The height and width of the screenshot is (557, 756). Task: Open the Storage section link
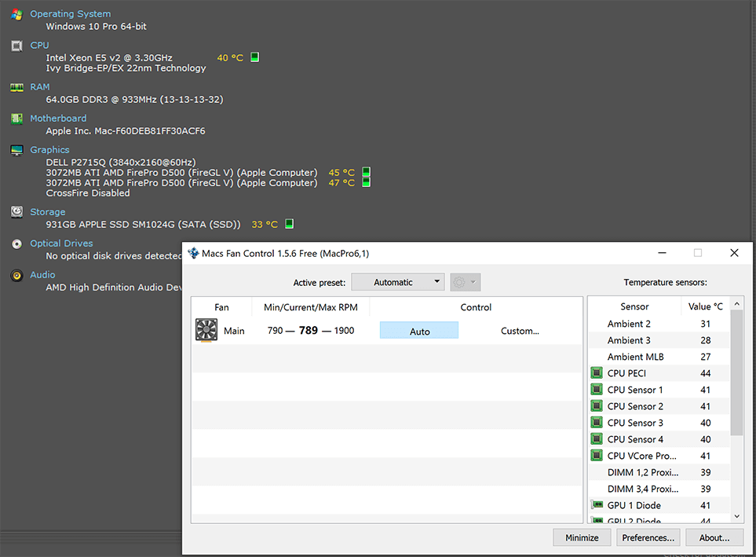point(48,212)
